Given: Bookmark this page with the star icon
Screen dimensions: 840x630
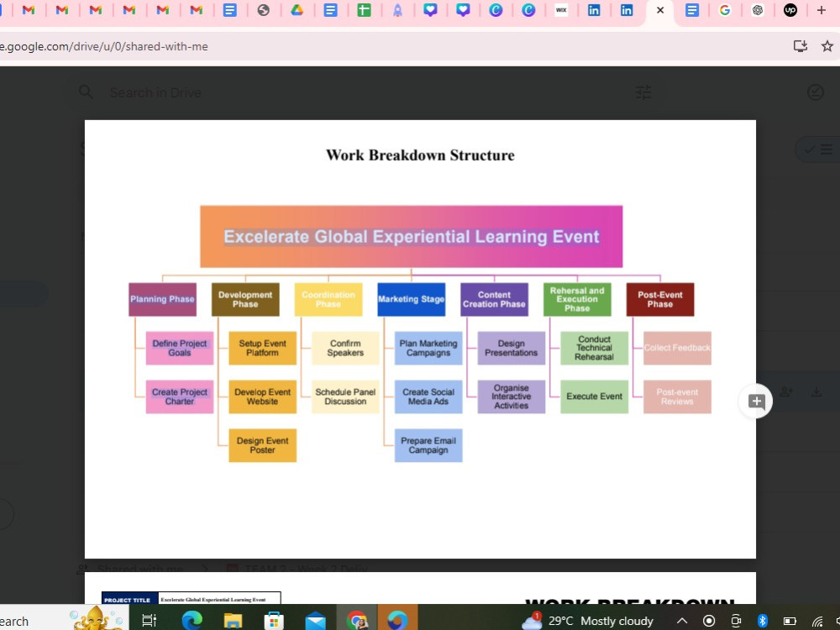Looking at the screenshot, I should coord(827,46).
